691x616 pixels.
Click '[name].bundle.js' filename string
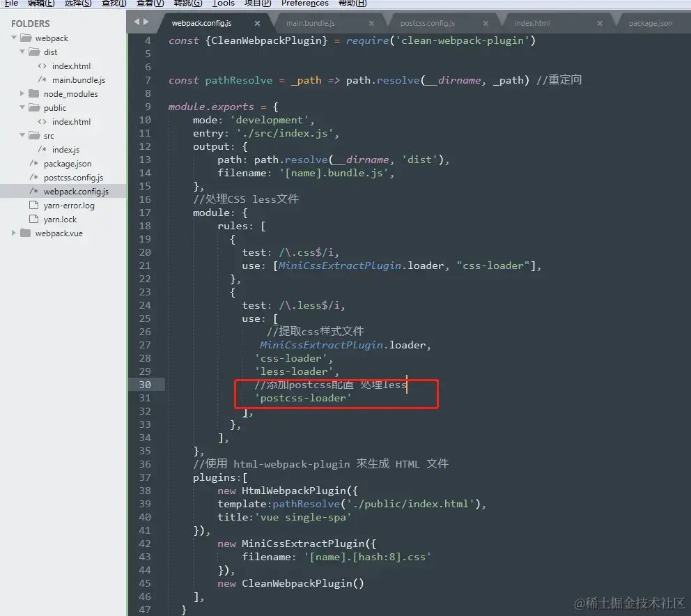334,173
